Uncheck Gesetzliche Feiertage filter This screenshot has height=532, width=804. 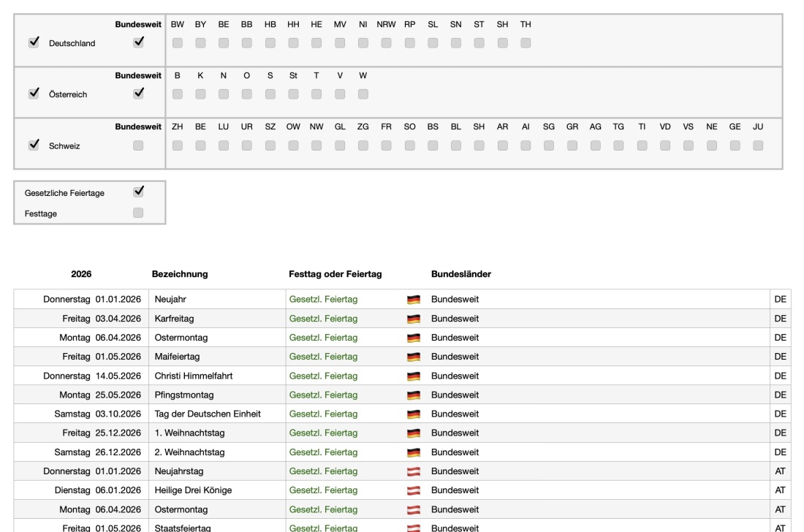[x=139, y=192]
